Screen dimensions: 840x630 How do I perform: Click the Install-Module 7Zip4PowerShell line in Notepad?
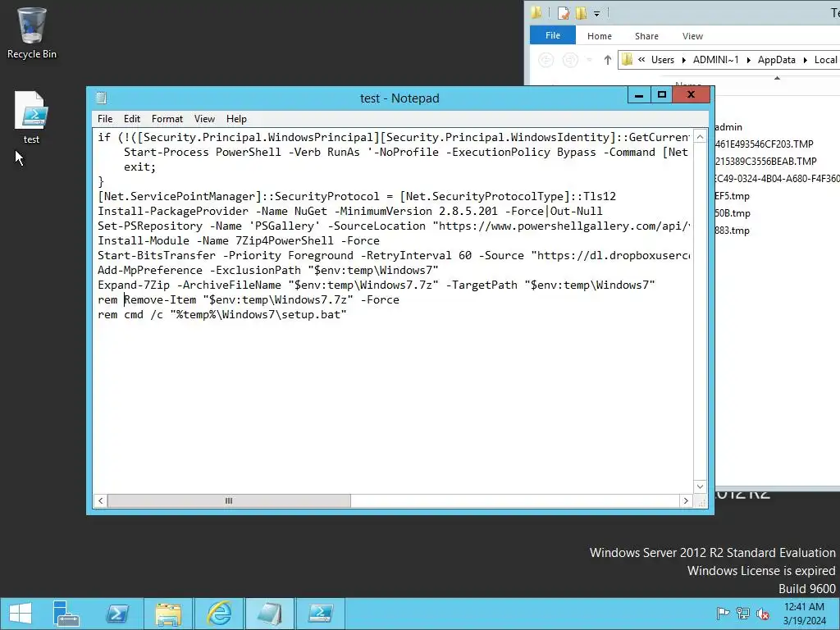point(239,240)
